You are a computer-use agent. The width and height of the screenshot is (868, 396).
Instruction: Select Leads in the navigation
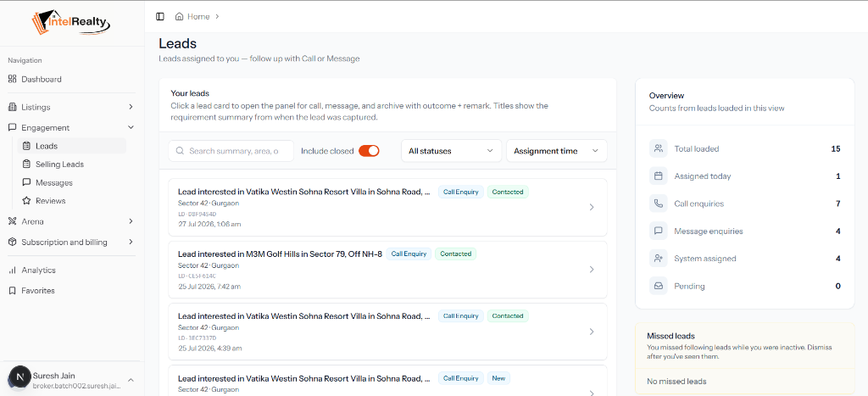tap(72, 146)
